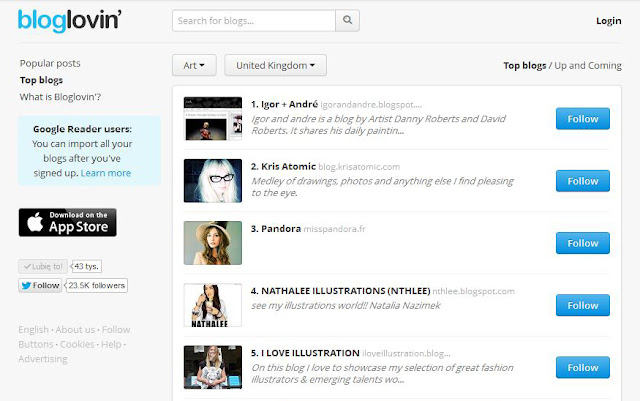Click the English language footer link
640x401 pixels.
coord(33,330)
